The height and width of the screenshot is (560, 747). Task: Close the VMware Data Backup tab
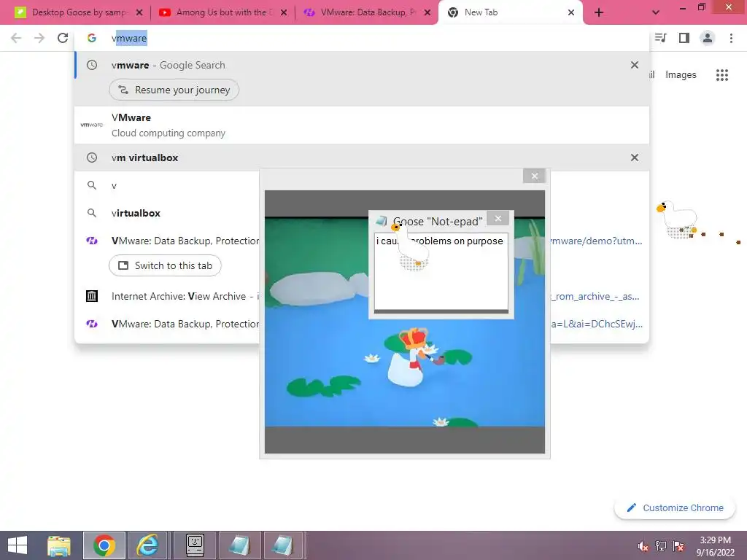point(427,12)
